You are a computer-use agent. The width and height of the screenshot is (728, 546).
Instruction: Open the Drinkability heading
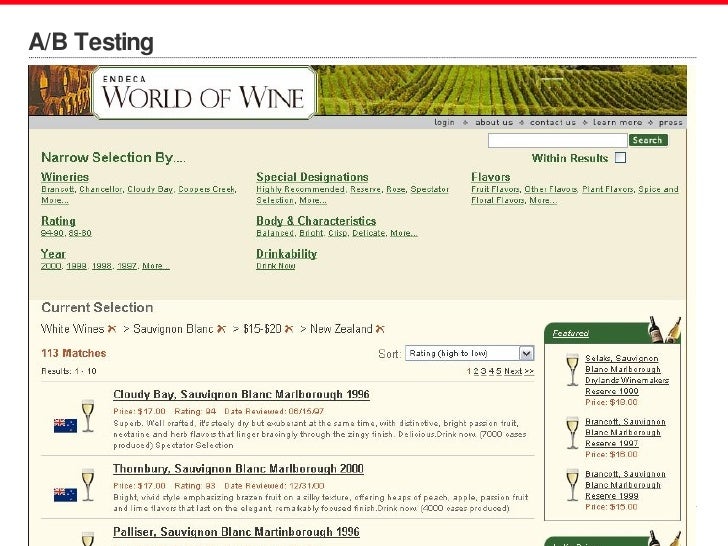tap(286, 254)
